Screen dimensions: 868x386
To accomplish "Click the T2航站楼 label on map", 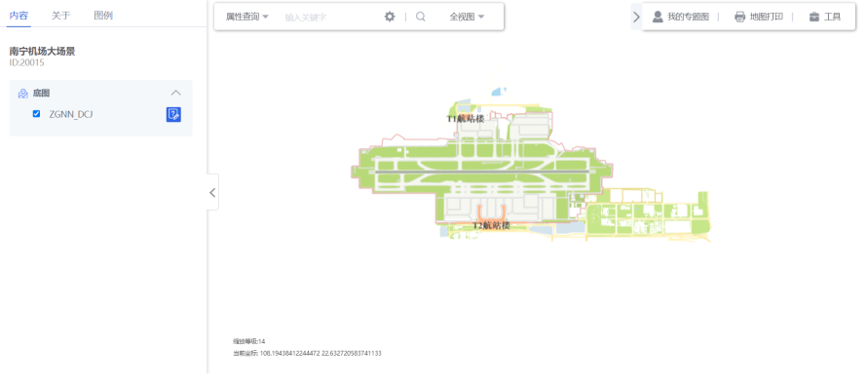I will pos(491,225).
